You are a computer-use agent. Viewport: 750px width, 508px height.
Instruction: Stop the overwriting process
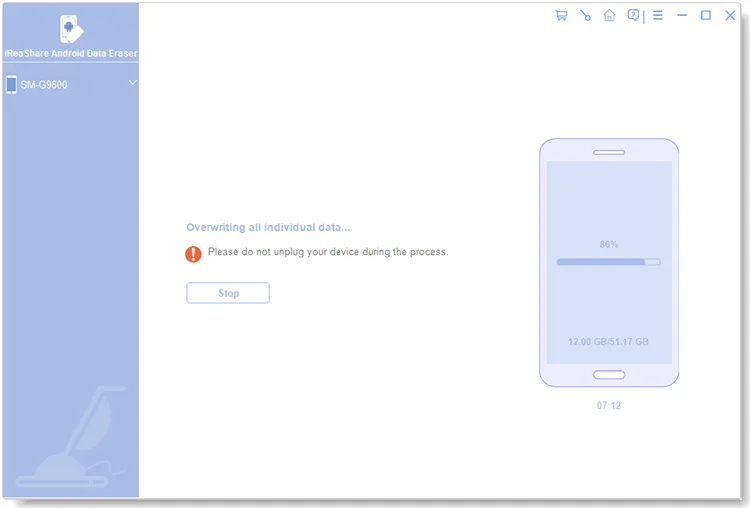228,293
